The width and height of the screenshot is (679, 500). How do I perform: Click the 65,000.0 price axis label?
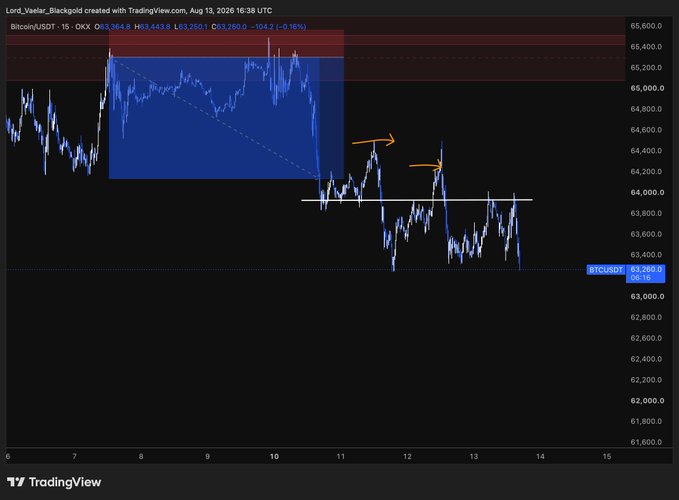tap(647, 88)
